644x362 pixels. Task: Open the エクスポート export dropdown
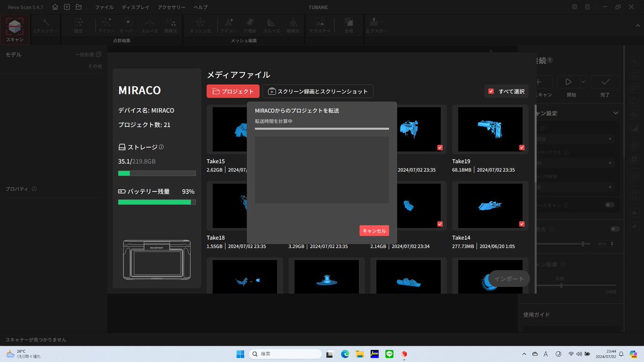[382, 21]
